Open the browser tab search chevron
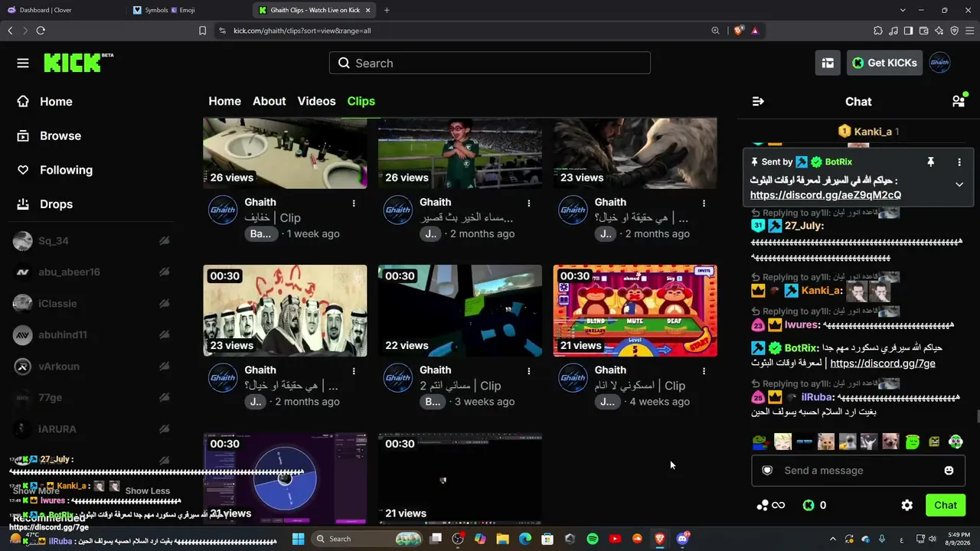 903,10
